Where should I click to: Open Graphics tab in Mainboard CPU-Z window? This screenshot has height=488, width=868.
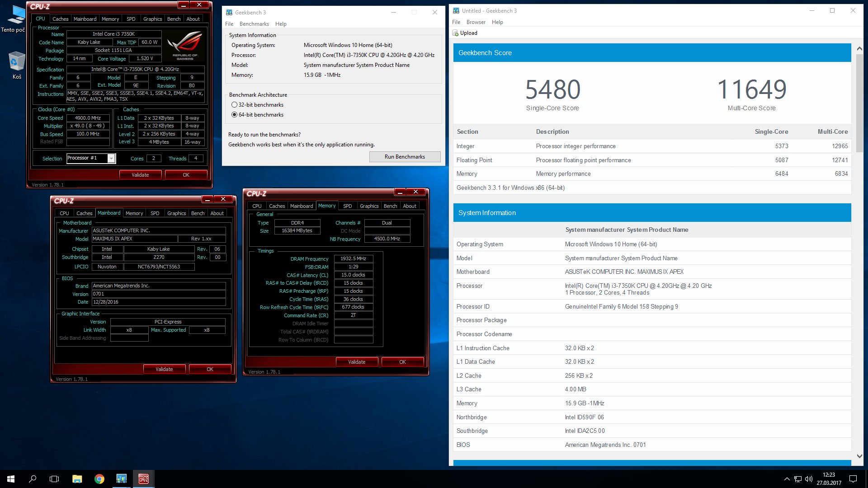[176, 213]
